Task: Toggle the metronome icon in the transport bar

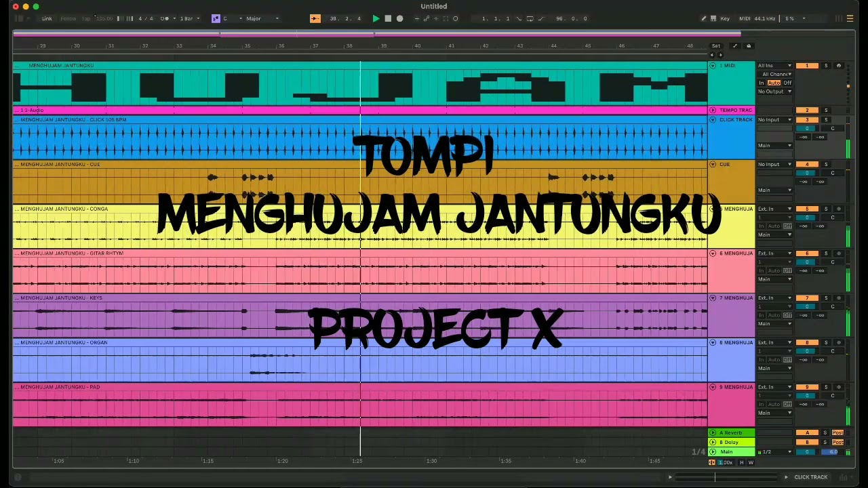Action: pyautogui.click(x=165, y=18)
